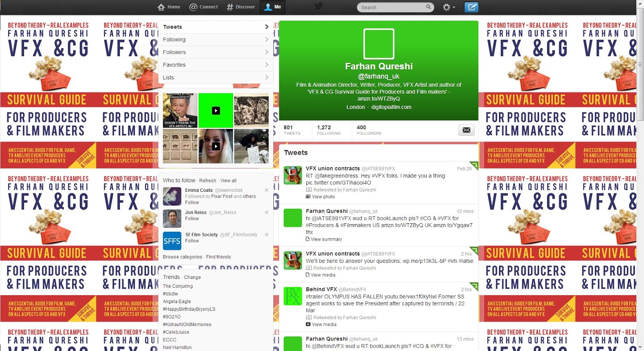Open the sketch artwork thumbnail
This screenshot has height=351, width=644.
tap(251, 110)
